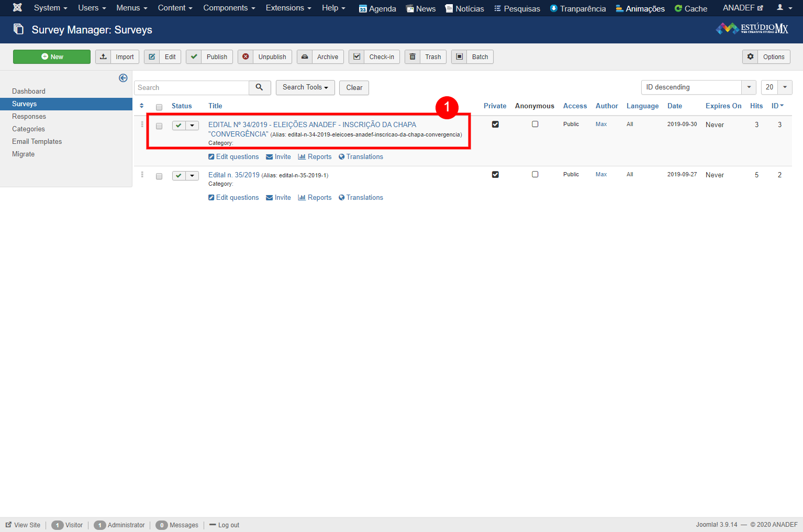803x532 pixels.
Task: Click the Trash toolbar icon
Action: coord(412,56)
